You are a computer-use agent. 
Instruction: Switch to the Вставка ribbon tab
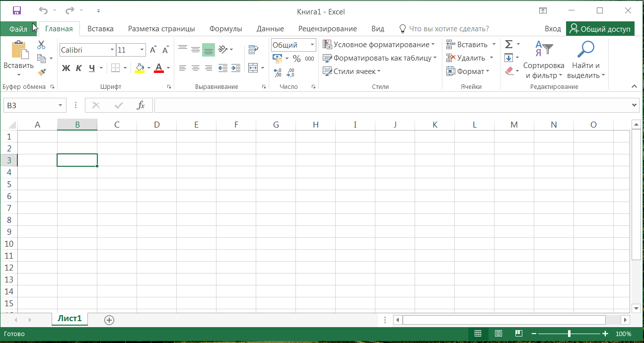coord(100,28)
